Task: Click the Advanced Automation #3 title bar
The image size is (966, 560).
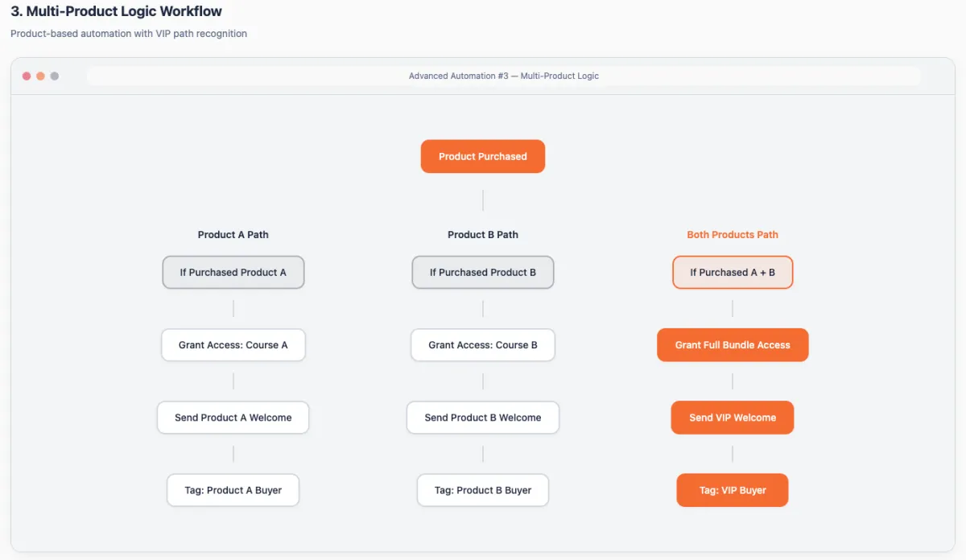Action: coord(504,76)
